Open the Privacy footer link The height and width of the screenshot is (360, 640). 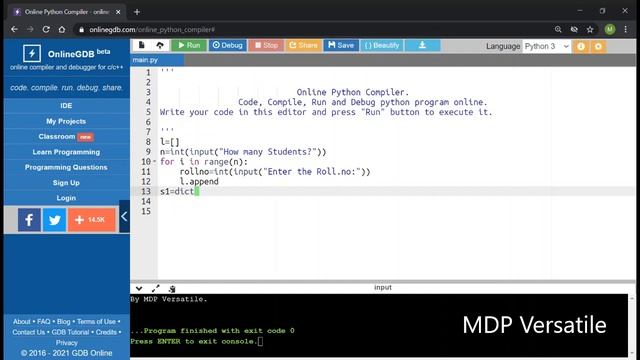point(67,343)
